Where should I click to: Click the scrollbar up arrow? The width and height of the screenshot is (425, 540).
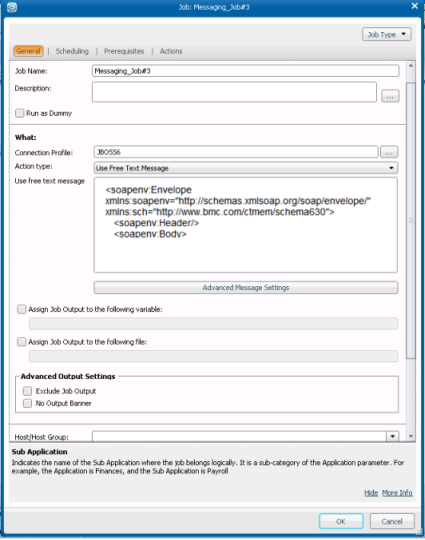point(411,65)
